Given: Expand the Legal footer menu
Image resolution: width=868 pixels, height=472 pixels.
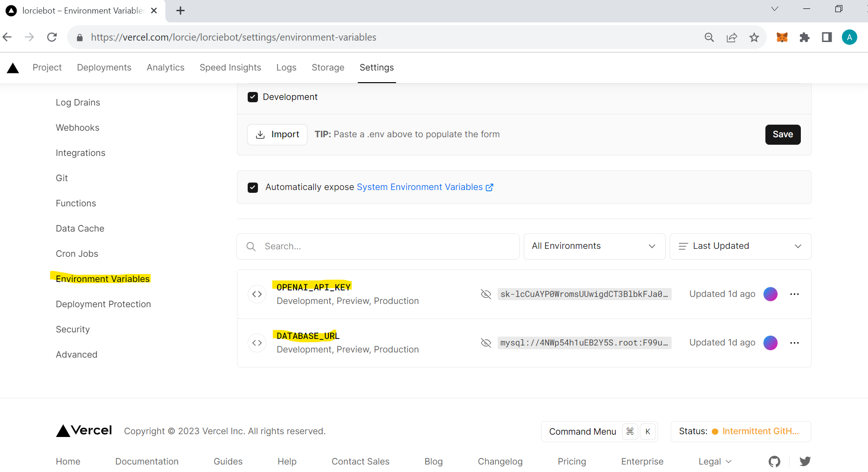Looking at the screenshot, I should 715,462.
